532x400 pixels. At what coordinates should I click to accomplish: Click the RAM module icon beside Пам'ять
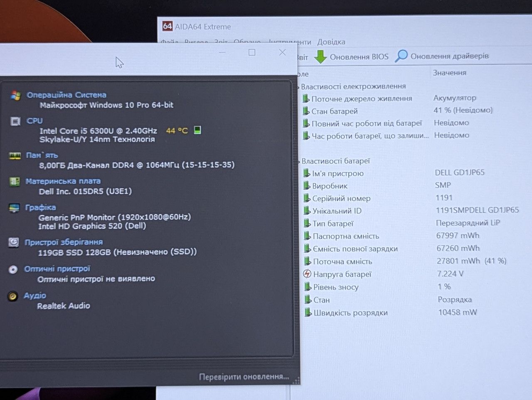pyautogui.click(x=15, y=156)
